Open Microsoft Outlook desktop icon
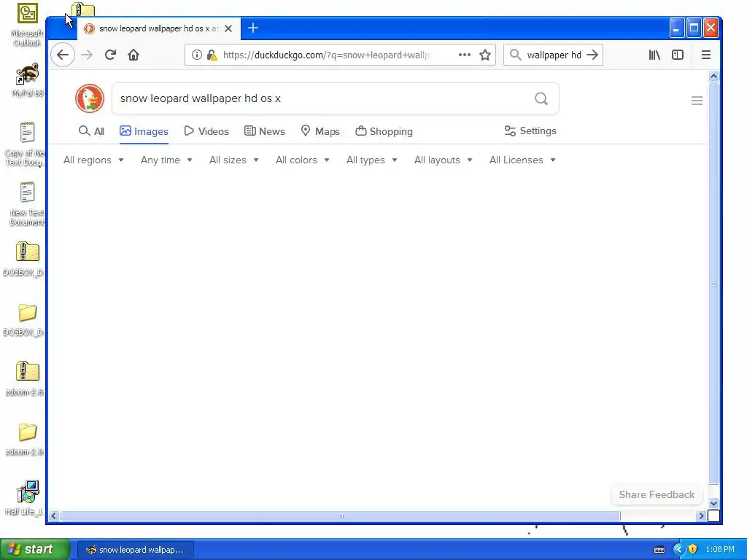Image resolution: width=747 pixels, height=560 pixels. [x=27, y=25]
